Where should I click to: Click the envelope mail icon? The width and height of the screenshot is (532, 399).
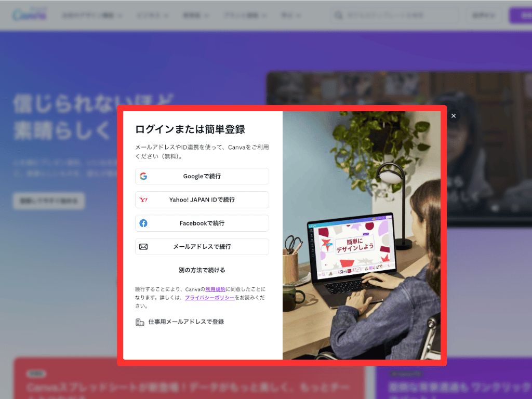click(x=143, y=247)
